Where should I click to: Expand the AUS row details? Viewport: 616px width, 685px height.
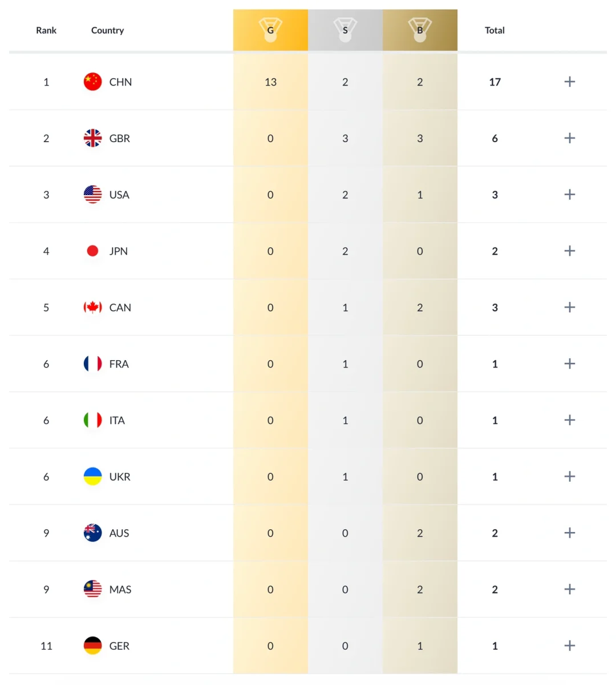click(x=569, y=533)
